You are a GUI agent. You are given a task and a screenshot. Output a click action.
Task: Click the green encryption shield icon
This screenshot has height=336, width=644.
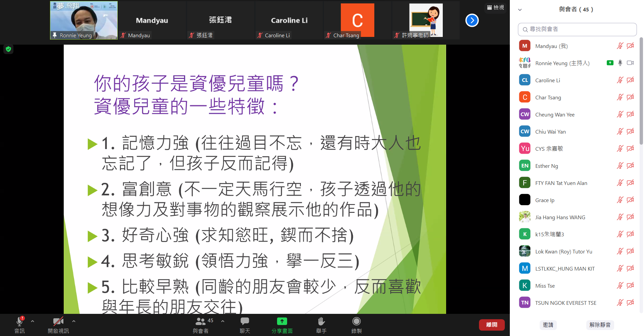(x=8, y=49)
